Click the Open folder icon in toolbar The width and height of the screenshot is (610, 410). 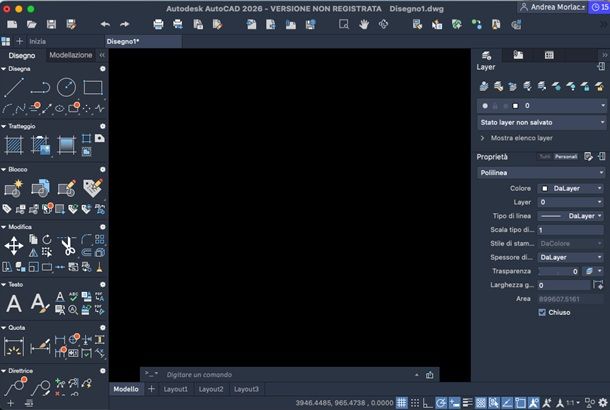[x=32, y=25]
